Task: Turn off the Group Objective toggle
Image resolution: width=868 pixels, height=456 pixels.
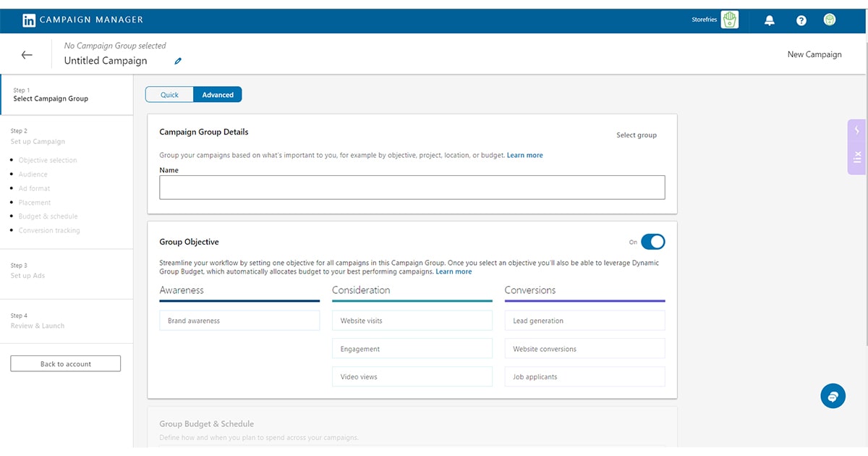Action: coord(652,242)
